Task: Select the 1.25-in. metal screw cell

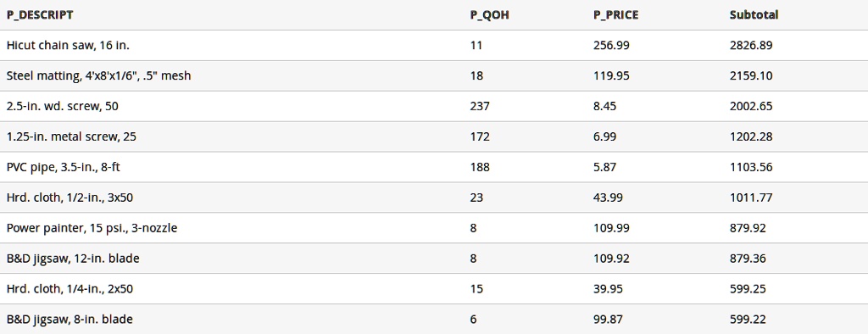Action: point(71,136)
